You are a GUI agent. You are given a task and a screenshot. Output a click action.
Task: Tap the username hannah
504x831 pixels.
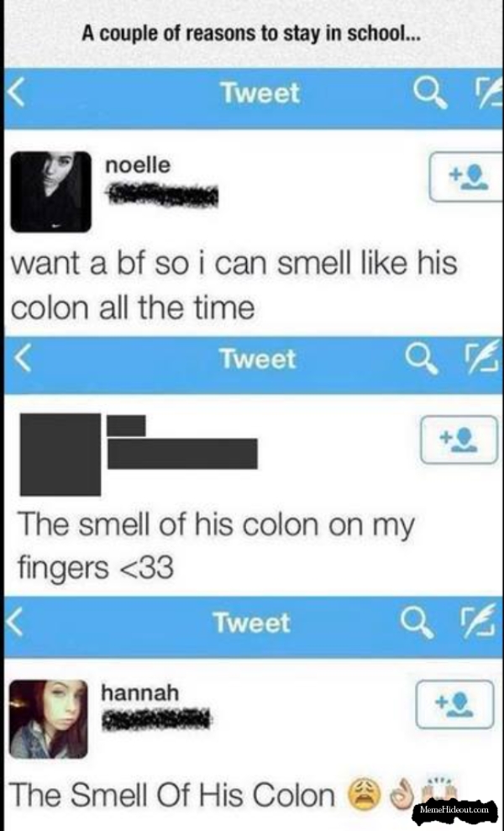point(140,692)
